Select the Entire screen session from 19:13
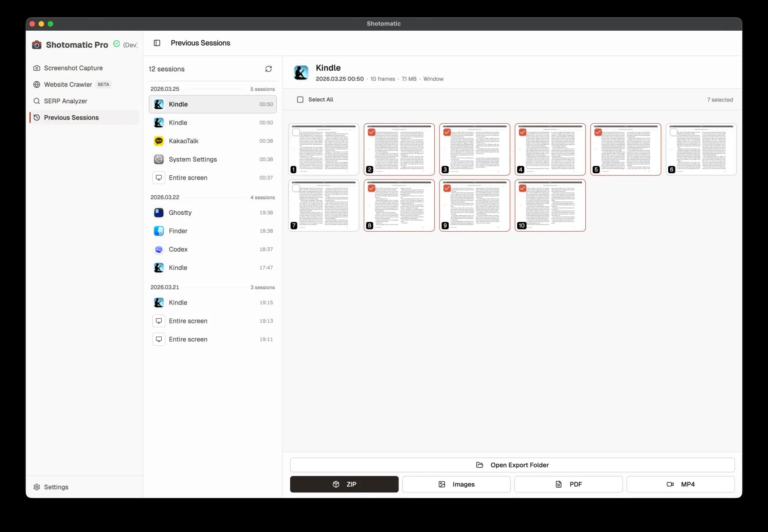Screen dimensions: 768x532 (188, 321)
